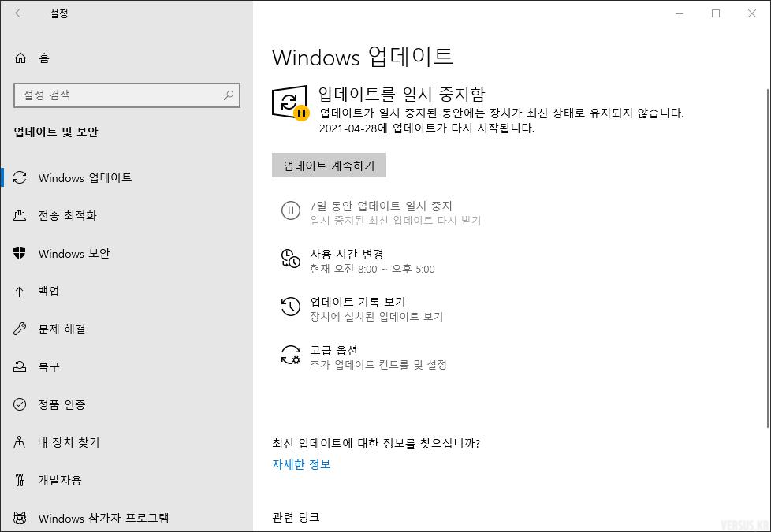Open 복구 settings page
Viewport: 771px width, 532px height.
[49, 366]
